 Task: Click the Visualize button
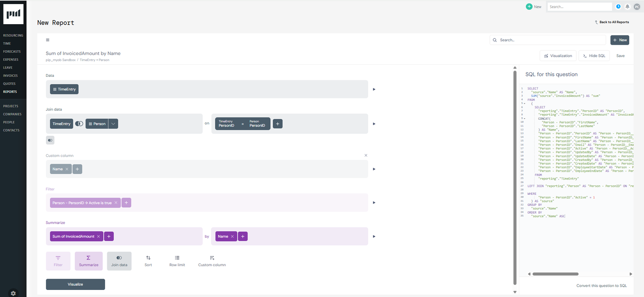point(75,284)
